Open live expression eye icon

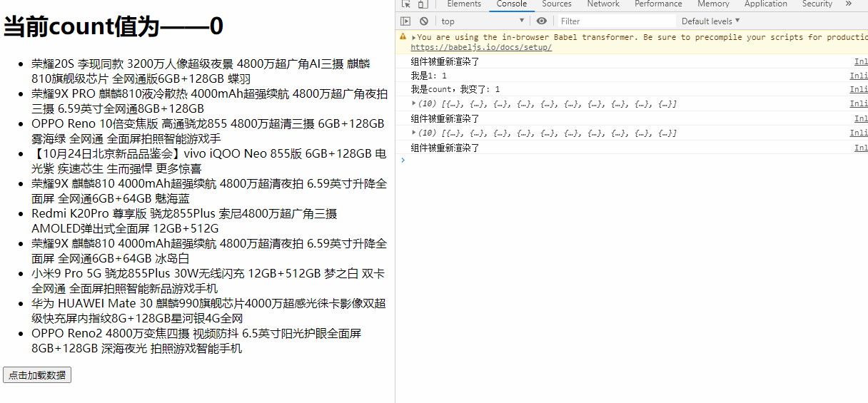542,21
